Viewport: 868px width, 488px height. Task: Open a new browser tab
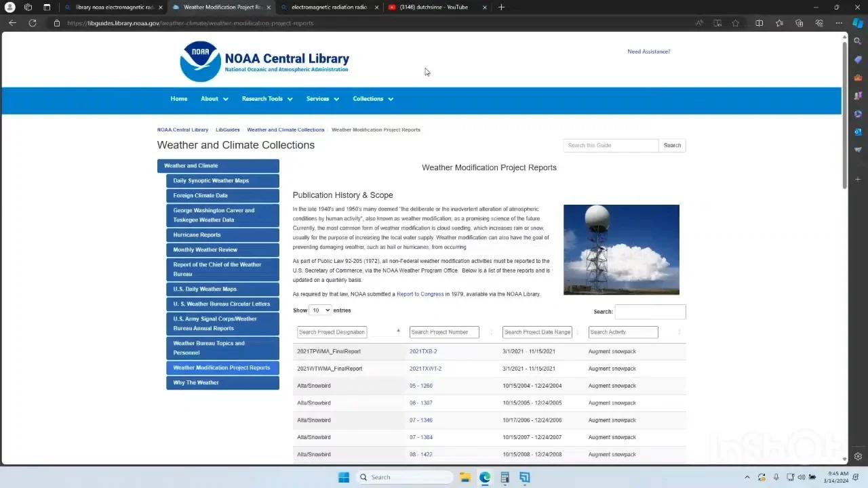point(501,7)
